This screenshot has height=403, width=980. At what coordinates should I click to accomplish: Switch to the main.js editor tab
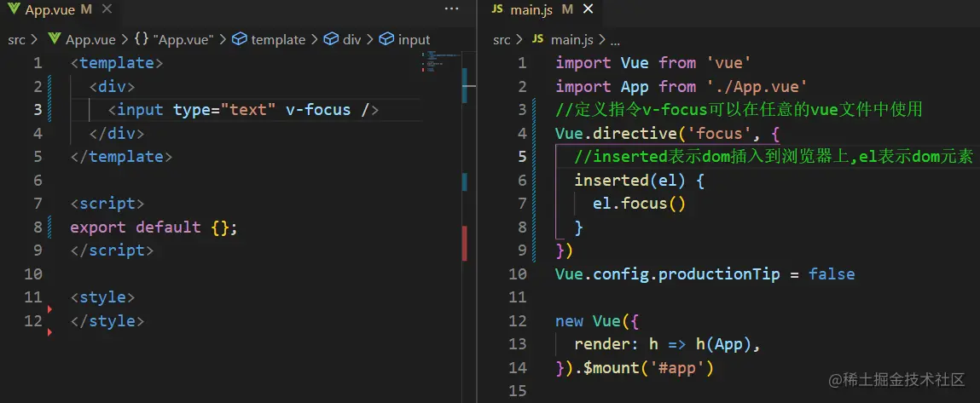tap(542, 9)
